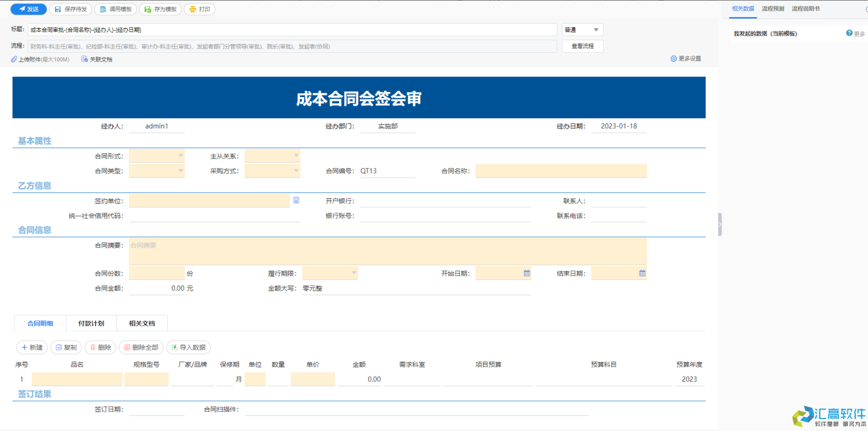The height and width of the screenshot is (431, 868).
Task: Click the 发送 send button
Action: pos(29,9)
